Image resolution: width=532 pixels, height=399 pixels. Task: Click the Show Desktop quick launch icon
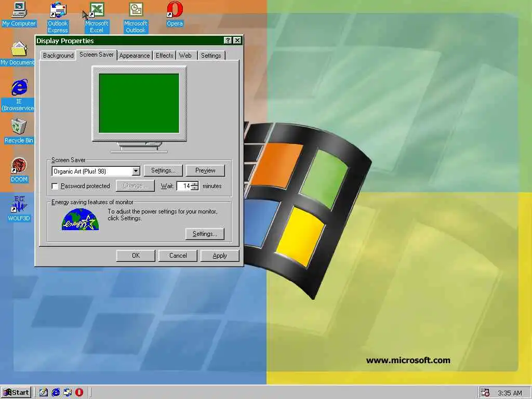43,392
